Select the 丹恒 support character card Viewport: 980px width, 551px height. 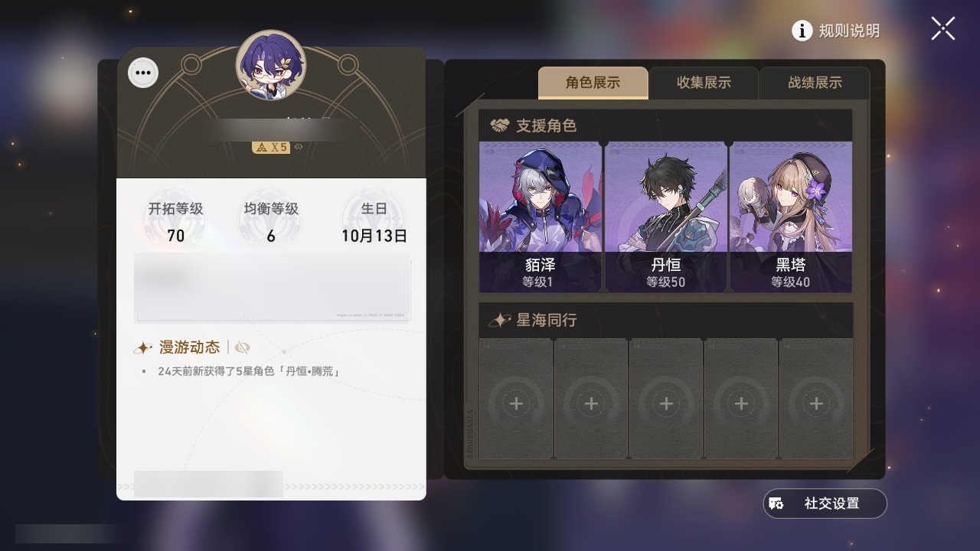(665, 217)
